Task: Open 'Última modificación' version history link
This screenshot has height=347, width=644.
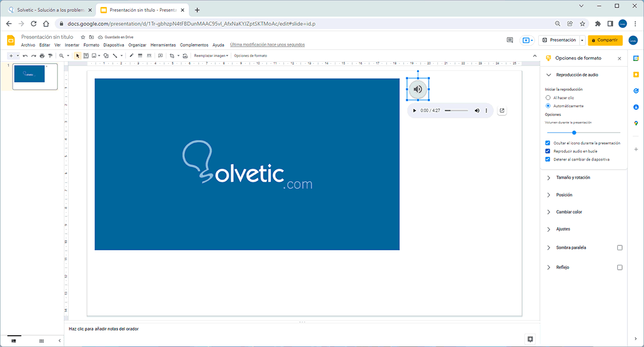Action: click(267, 45)
